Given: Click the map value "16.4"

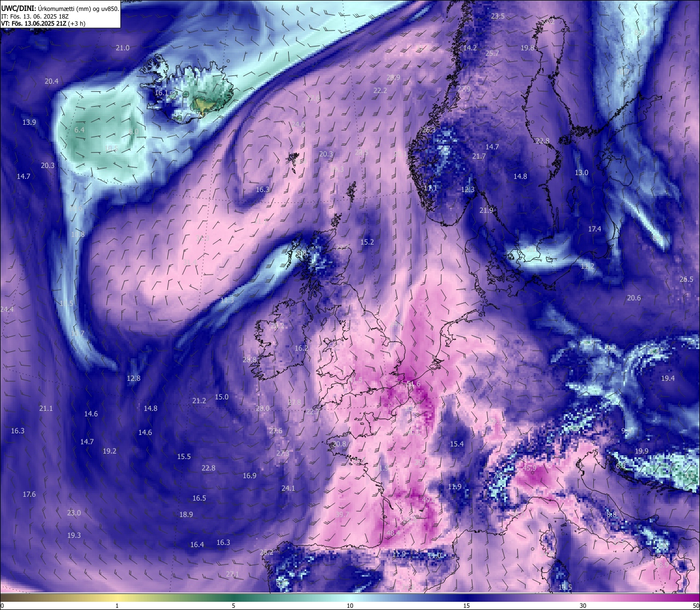Looking at the screenshot, I should 197,545.
